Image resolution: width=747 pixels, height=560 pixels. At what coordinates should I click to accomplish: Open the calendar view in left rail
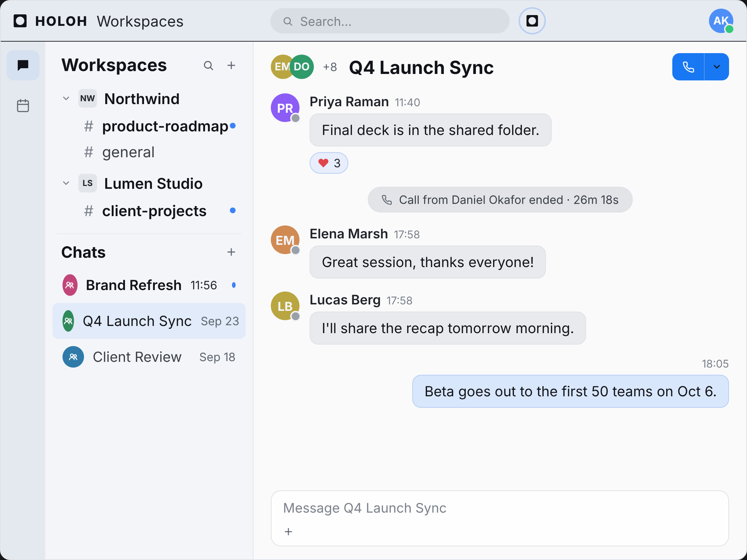point(23,106)
